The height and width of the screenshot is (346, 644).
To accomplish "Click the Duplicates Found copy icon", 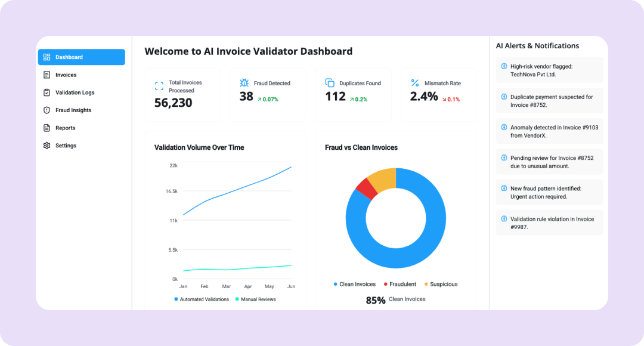I will 330,83.
